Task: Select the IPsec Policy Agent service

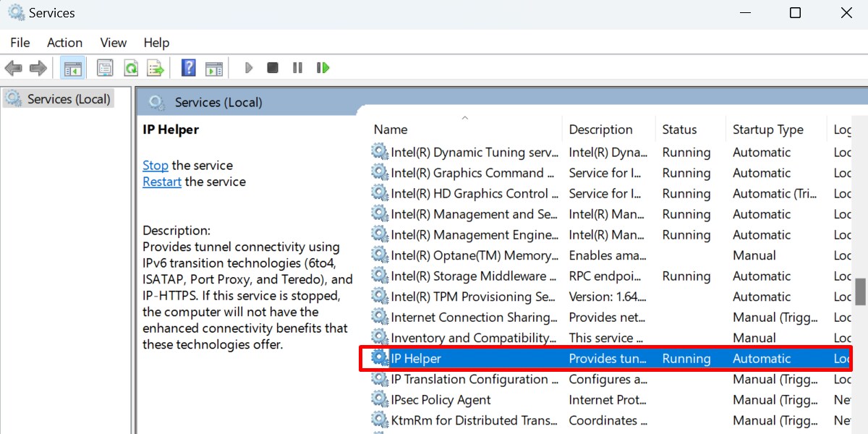Action: (442, 399)
